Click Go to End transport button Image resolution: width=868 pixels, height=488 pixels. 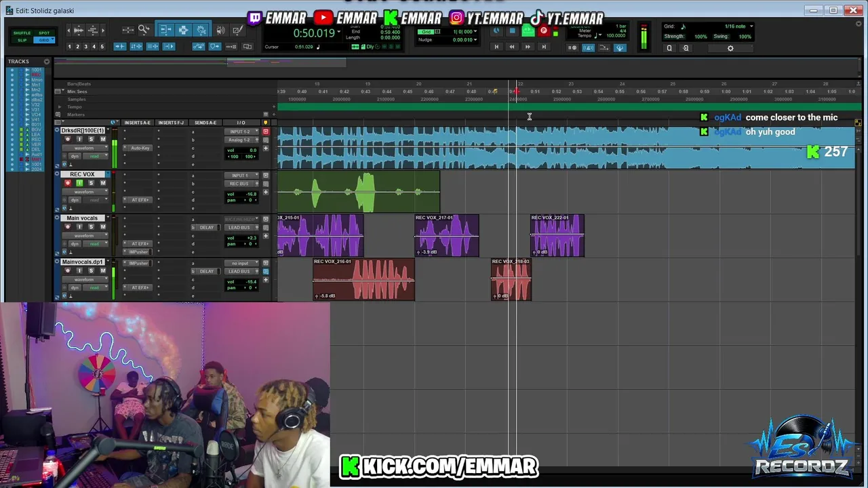click(x=544, y=47)
